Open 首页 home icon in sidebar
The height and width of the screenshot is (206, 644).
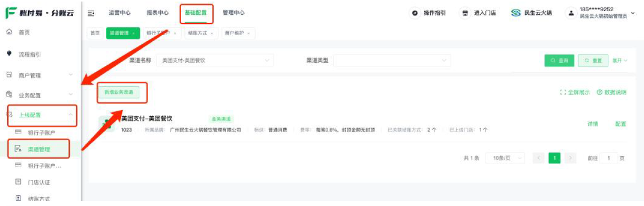9,32
